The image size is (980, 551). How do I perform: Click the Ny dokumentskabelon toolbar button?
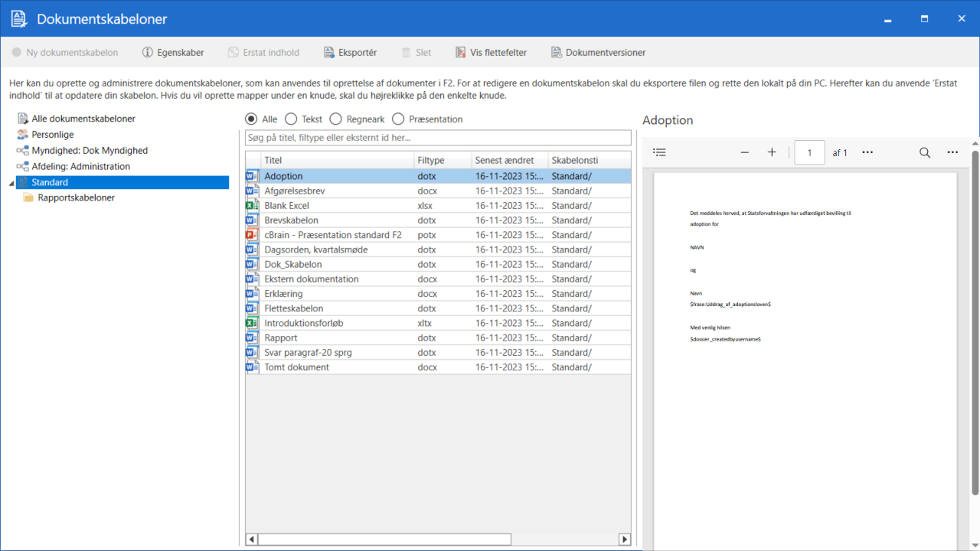coord(65,53)
